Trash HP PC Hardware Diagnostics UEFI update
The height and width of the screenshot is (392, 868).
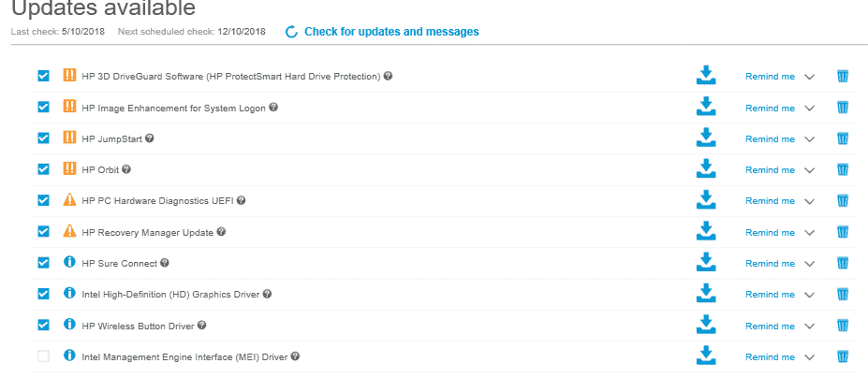[843, 201]
